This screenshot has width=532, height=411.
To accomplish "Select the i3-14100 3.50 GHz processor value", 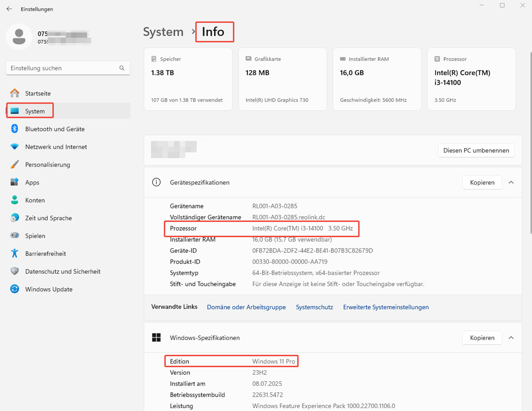I will (302, 229).
